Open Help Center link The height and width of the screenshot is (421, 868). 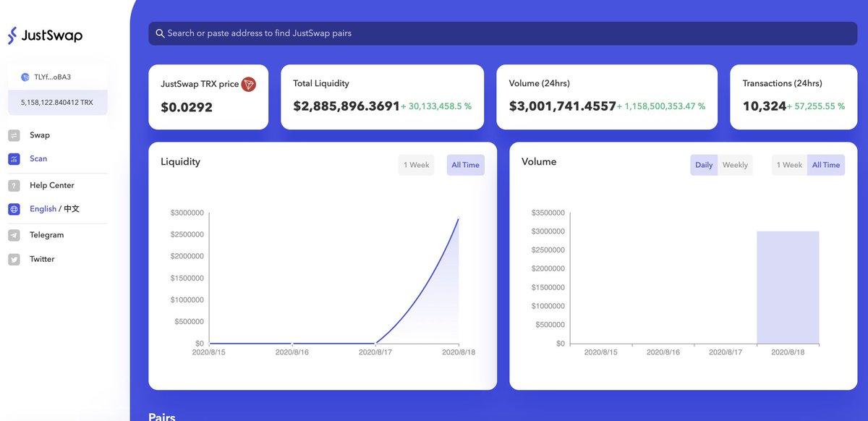tap(52, 185)
